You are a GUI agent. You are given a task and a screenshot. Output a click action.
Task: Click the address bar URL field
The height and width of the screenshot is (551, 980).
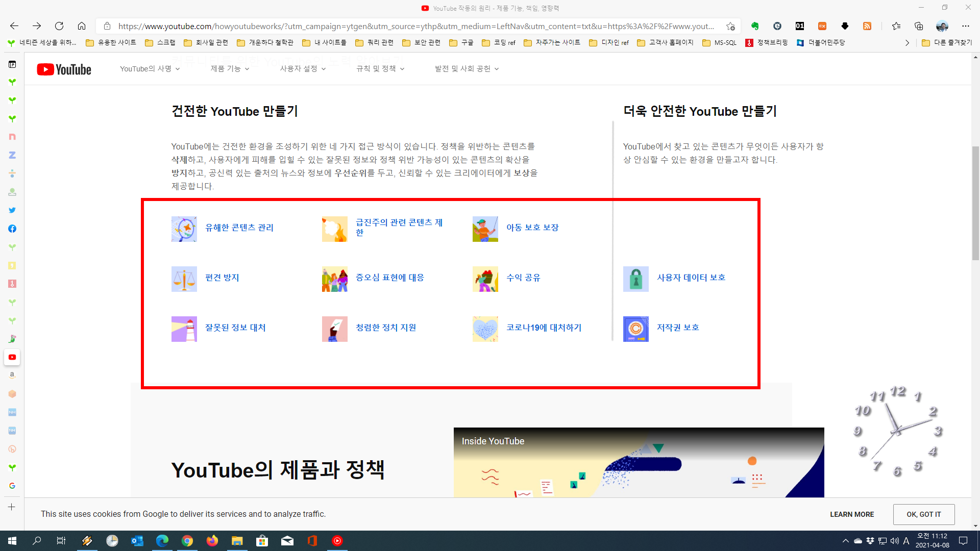[416, 26]
